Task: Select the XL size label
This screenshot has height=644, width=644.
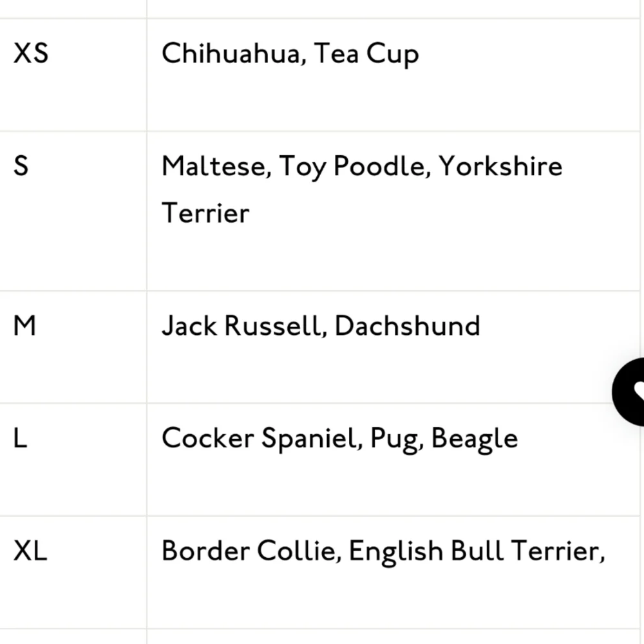Action: pyautogui.click(x=31, y=551)
